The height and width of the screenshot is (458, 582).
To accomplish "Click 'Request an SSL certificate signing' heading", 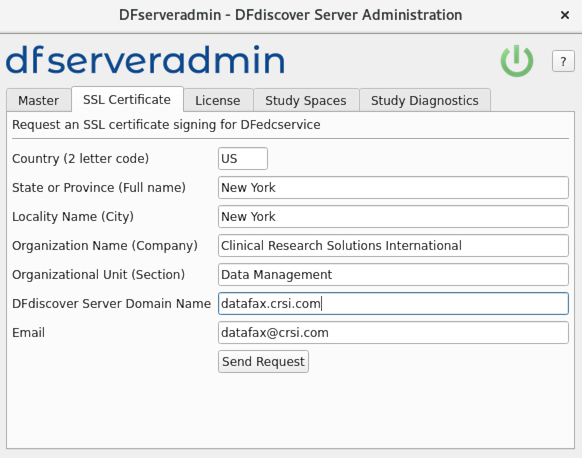I will [166, 125].
